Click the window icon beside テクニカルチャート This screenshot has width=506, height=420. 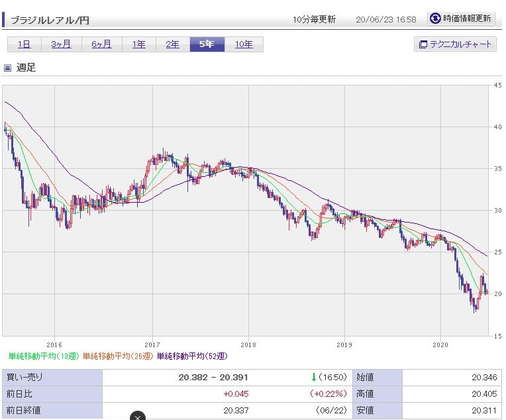pos(423,44)
